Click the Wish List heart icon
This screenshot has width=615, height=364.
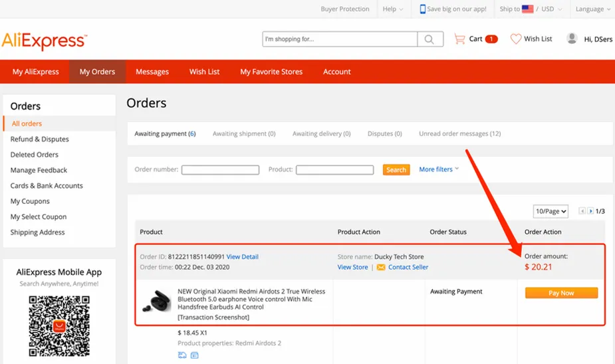tap(516, 39)
